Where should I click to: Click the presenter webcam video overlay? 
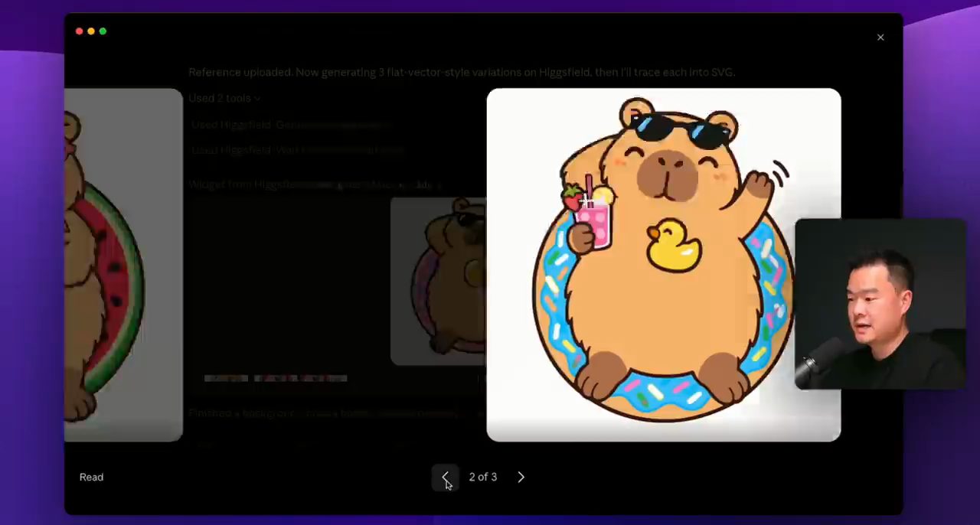click(x=880, y=305)
